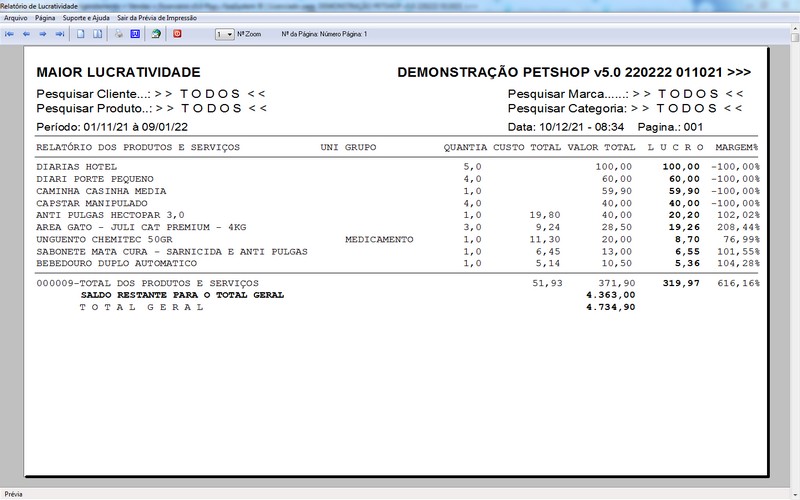
Task: Click SALDO RESTANTE PARA O TOTAL GERAL label
Action: tap(182, 295)
